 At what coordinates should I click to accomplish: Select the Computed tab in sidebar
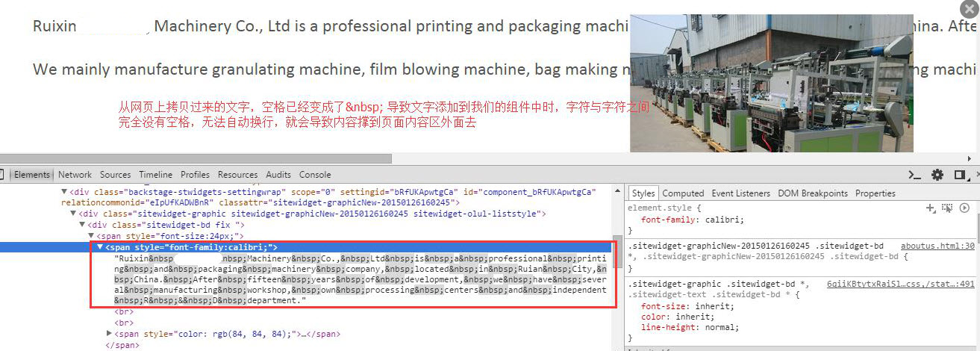click(x=683, y=193)
